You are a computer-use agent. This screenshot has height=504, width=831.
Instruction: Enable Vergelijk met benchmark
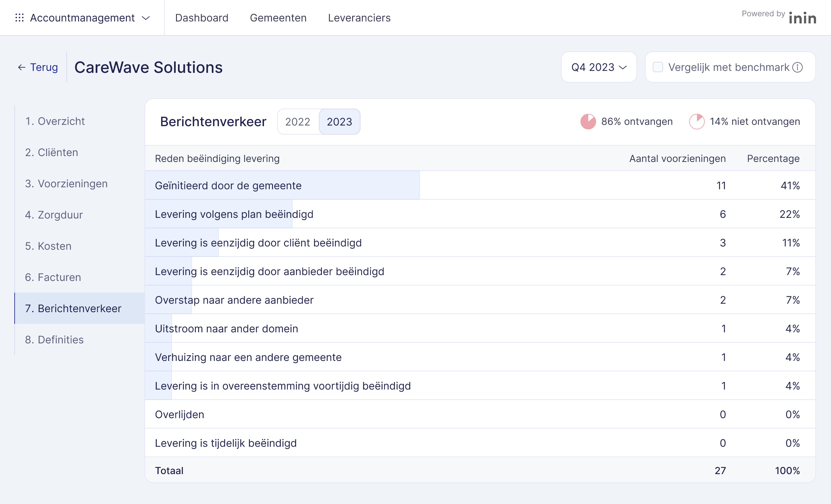tap(657, 67)
